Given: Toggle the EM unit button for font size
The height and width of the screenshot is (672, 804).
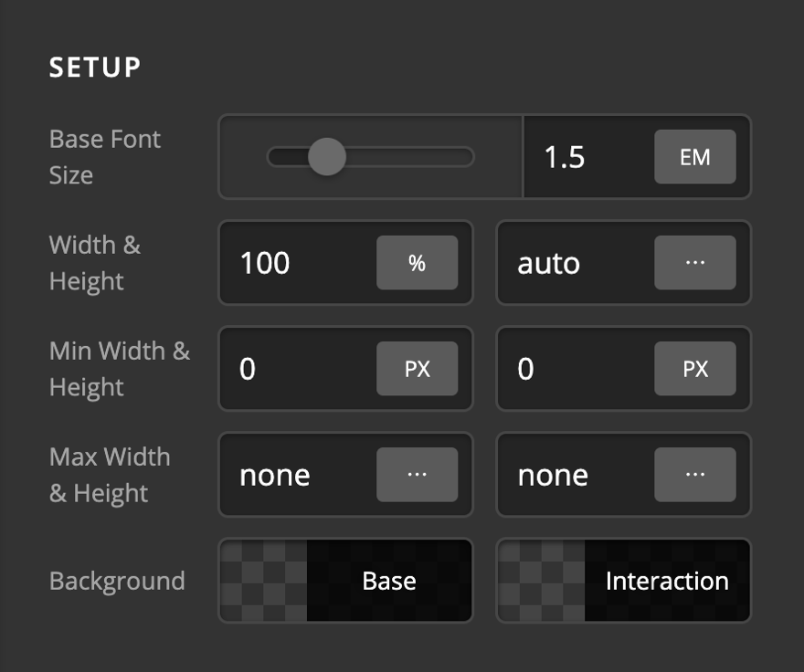Looking at the screenshot, I should click(694, 157).
